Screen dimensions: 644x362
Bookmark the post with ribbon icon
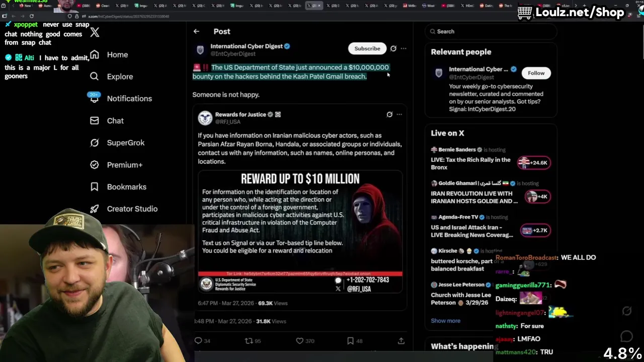(350, 341)
